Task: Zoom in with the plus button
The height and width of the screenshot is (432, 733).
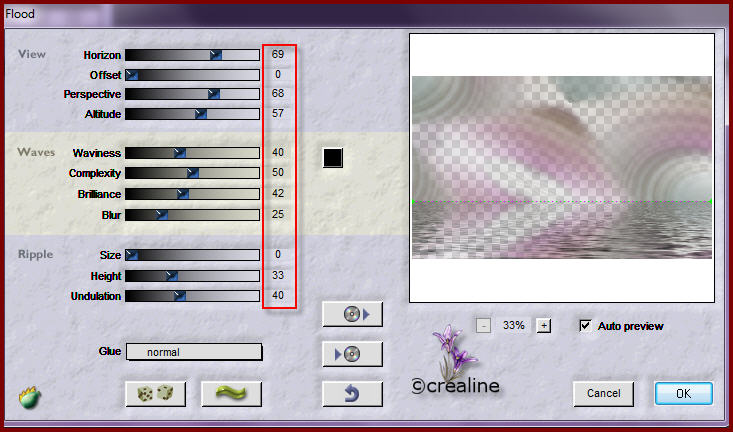Action: point(543,325)
